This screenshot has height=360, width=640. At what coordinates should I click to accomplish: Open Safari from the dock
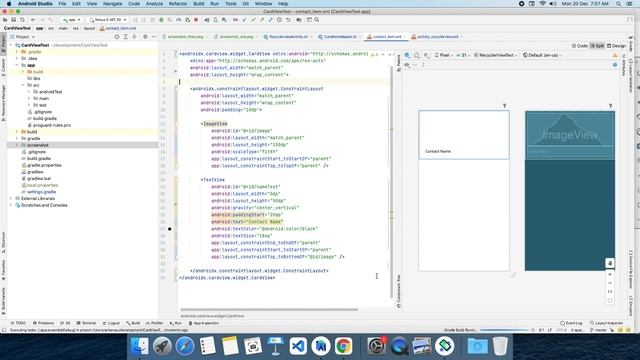185,346
